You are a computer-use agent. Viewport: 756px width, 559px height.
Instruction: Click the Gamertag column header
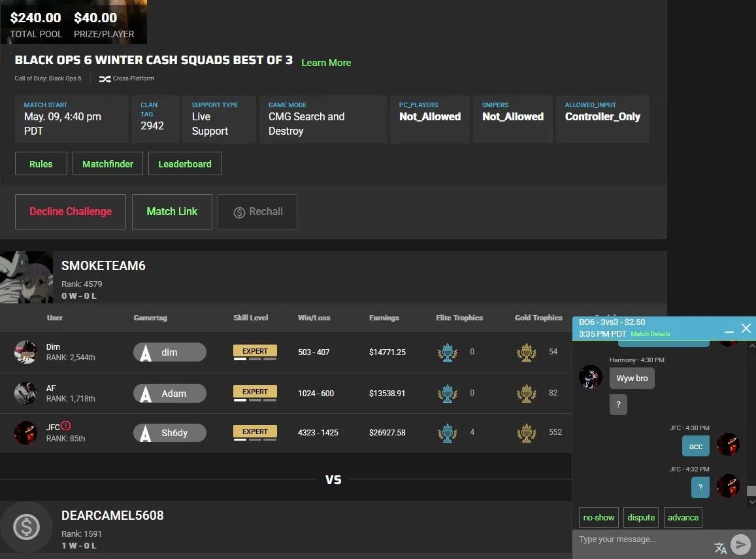(x=150, y=318)
